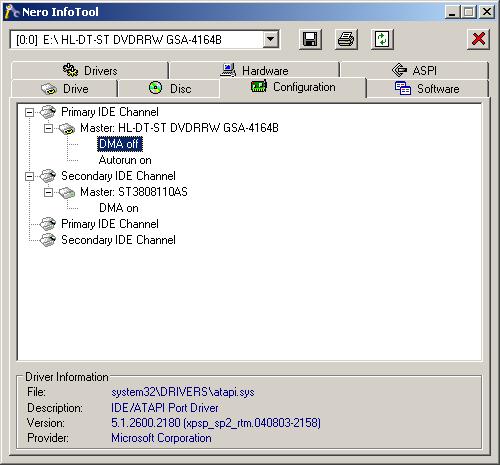Open the drive selection dropdown arrow
This screenshot has height=465, width=500.
[x=271, y=40]
